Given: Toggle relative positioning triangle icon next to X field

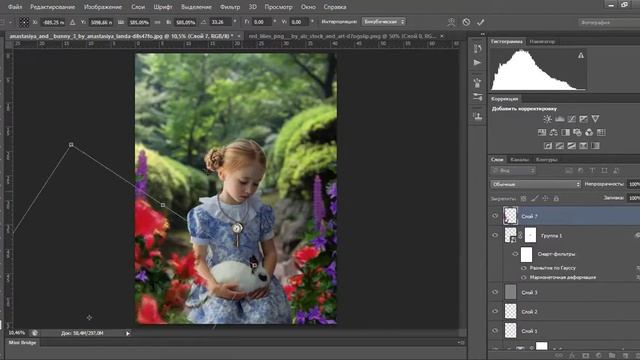Looking at the screenshot, I should click(x=73, y=22).
